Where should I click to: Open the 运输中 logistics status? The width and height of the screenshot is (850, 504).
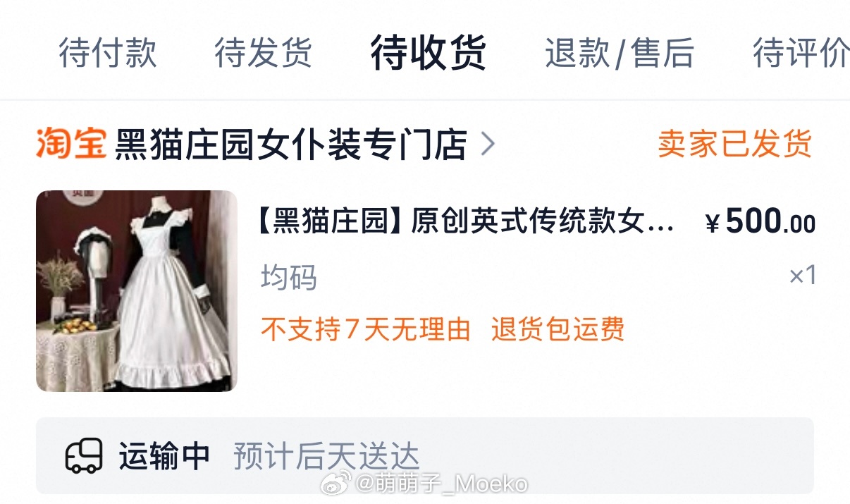(x=164, y=456)
